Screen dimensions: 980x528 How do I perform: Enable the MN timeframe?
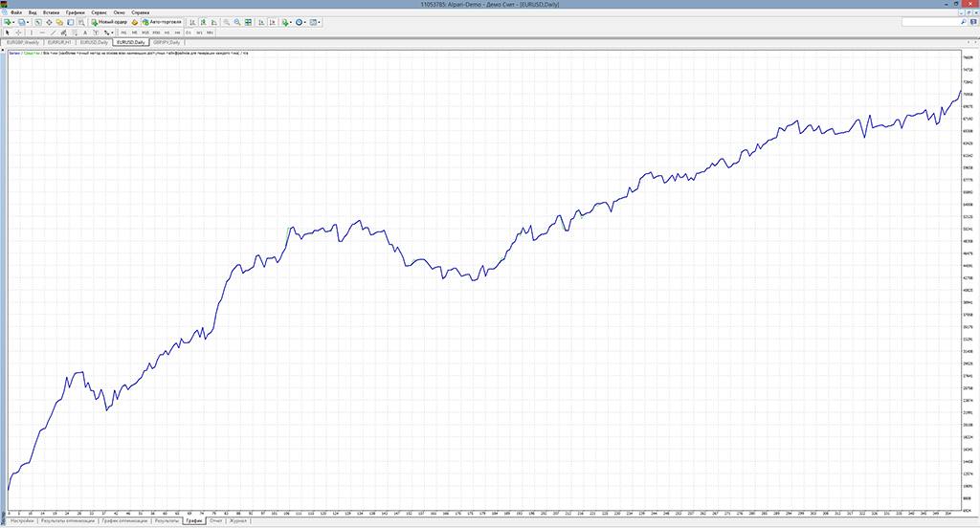pyautogui.click(x=210, y=33)
